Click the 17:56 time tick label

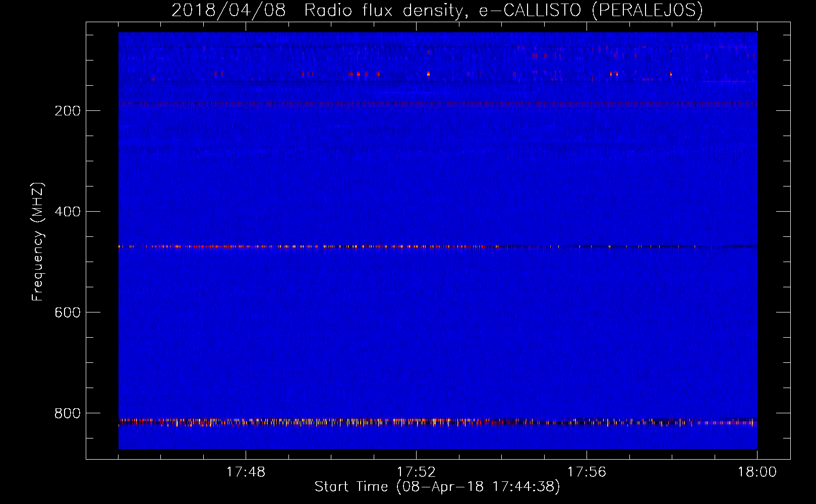[587, 472]
